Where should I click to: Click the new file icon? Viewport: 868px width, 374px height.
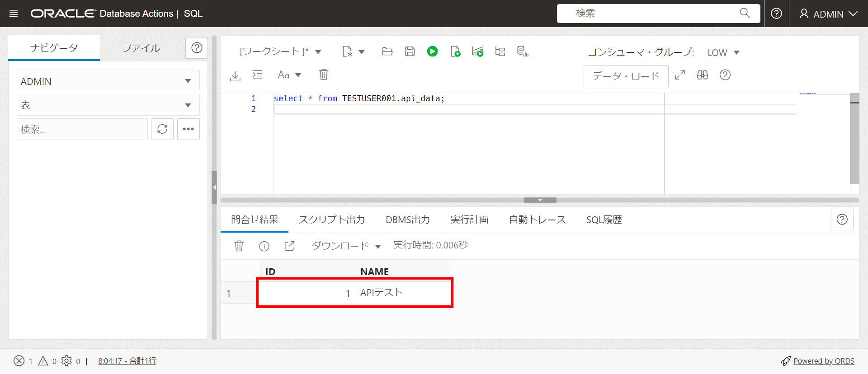coord(347,51)
